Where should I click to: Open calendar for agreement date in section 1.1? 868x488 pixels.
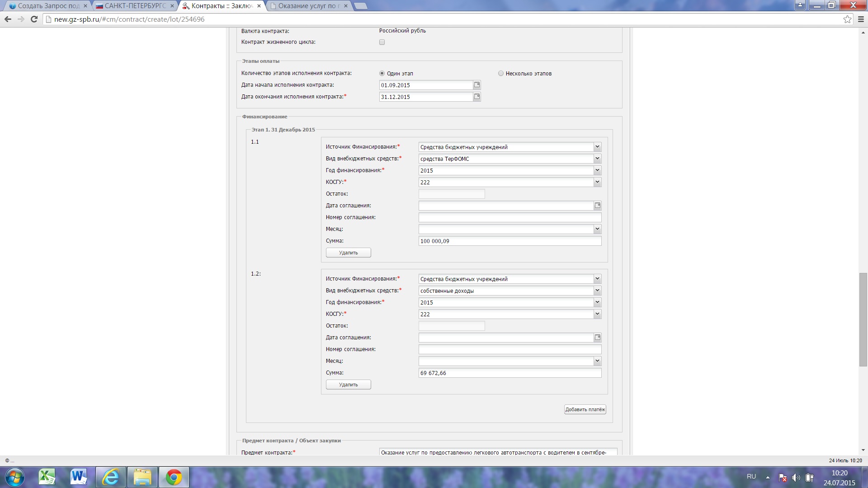[x=597, y=206]
